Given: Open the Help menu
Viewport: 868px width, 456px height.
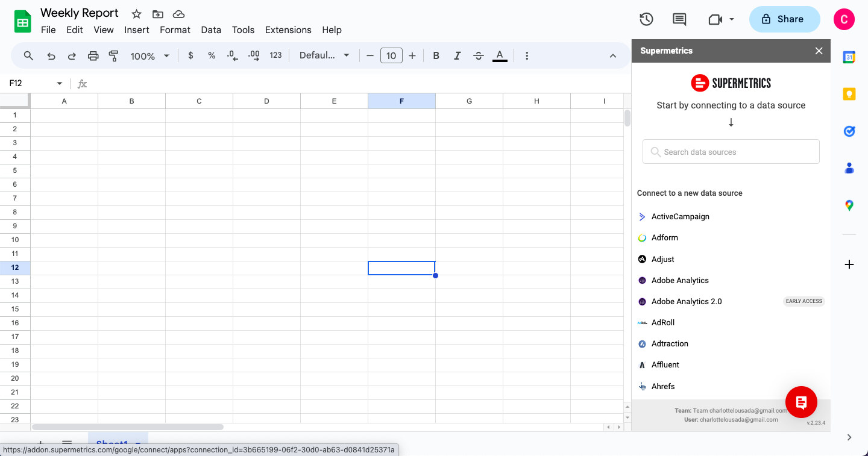Looking at the screenshot, I should [332, 30].
